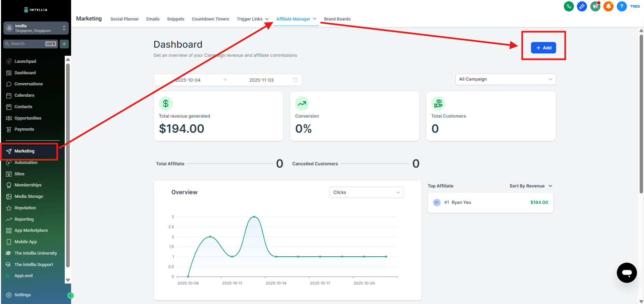
Task: Expand the All Campaign dropdown
Action: tap(505, 79)
